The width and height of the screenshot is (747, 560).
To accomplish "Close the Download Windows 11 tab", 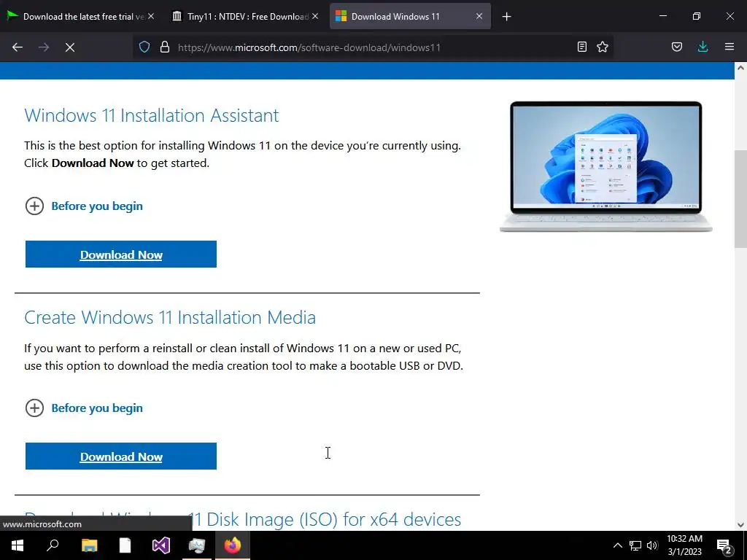I will pos(479,16).
